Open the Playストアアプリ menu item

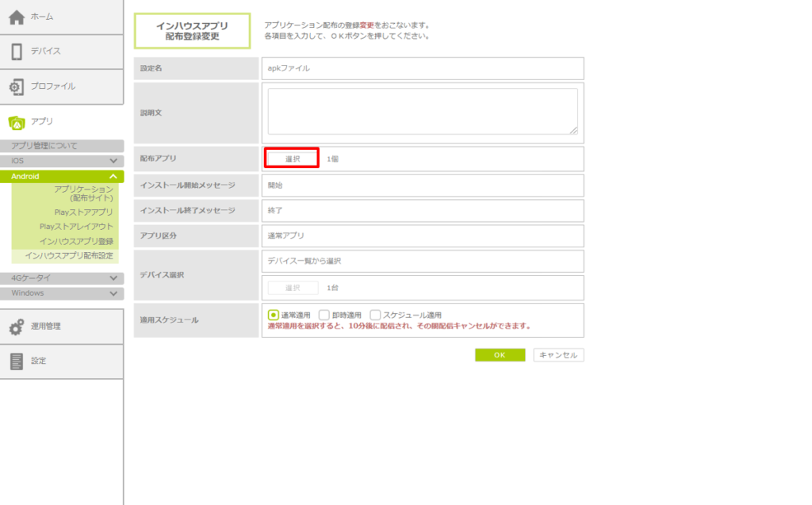click(83, 212)
